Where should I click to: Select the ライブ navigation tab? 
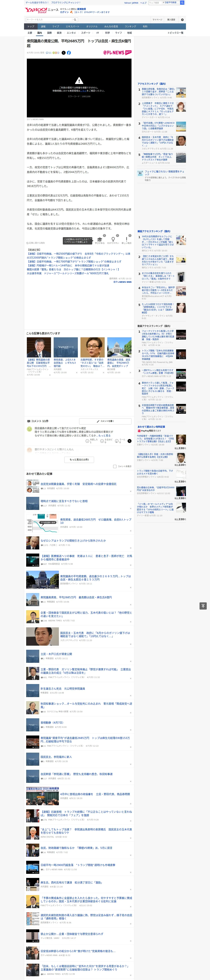[56, 27]
